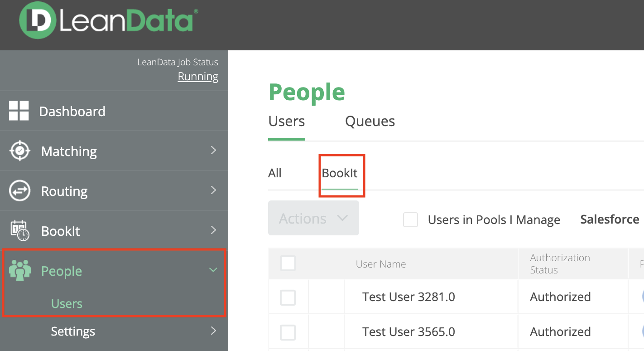Open the Actions dropdown

(x=313, y=219)
